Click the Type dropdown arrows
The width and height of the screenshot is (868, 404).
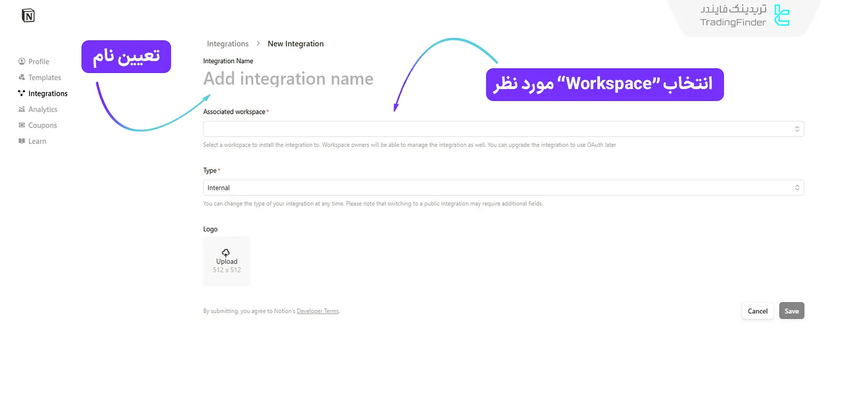797,188
